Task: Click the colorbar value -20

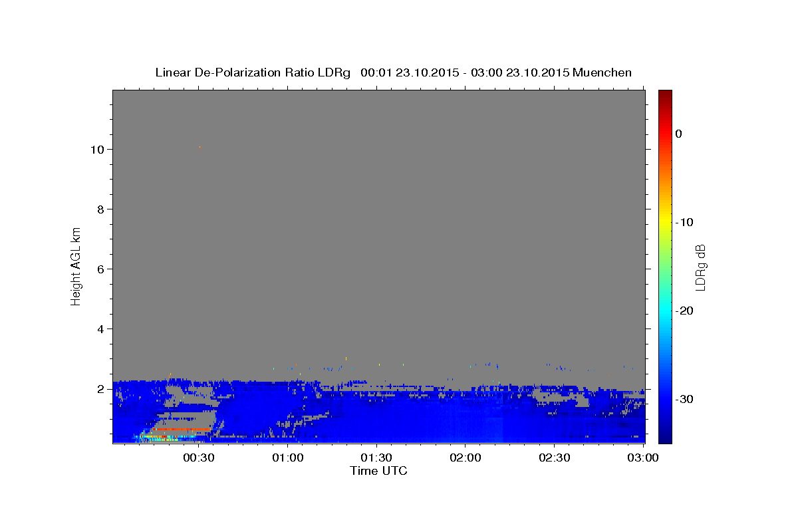Action: point(684,311)
